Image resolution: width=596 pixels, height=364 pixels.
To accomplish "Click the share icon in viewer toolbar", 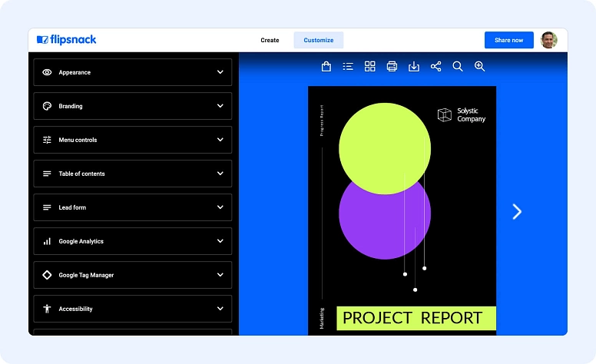I will (435, 67).
